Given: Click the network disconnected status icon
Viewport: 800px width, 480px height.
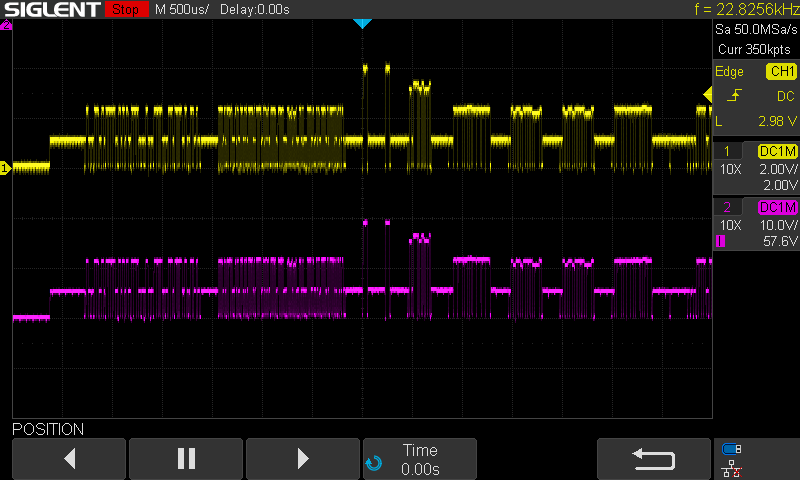Looking at the screenshot, I should click(732, 469).
